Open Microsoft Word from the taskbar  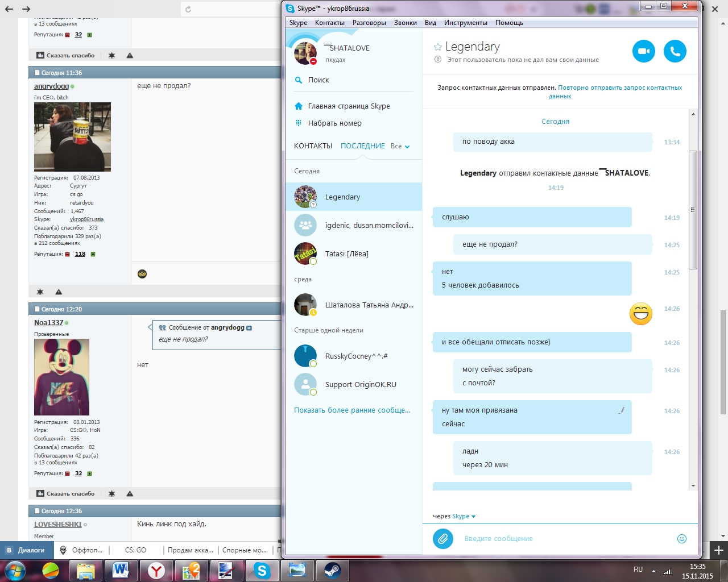click(x=121, y=570)
